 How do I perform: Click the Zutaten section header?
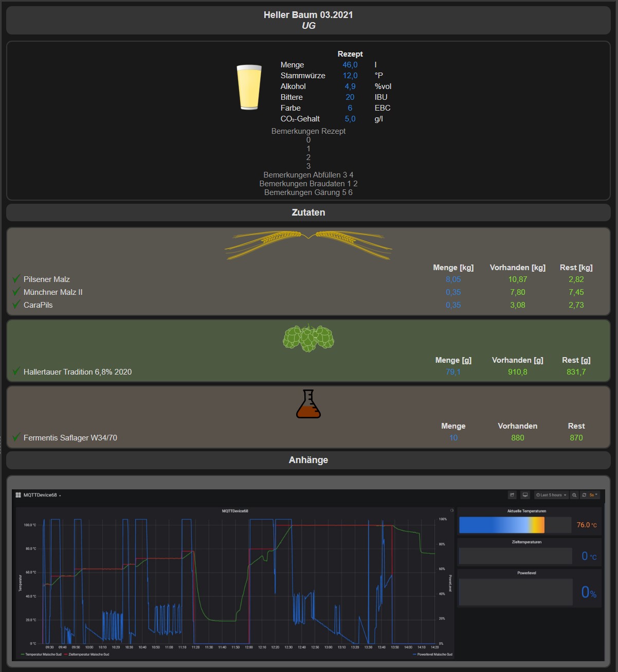click(x=308, y=213)
